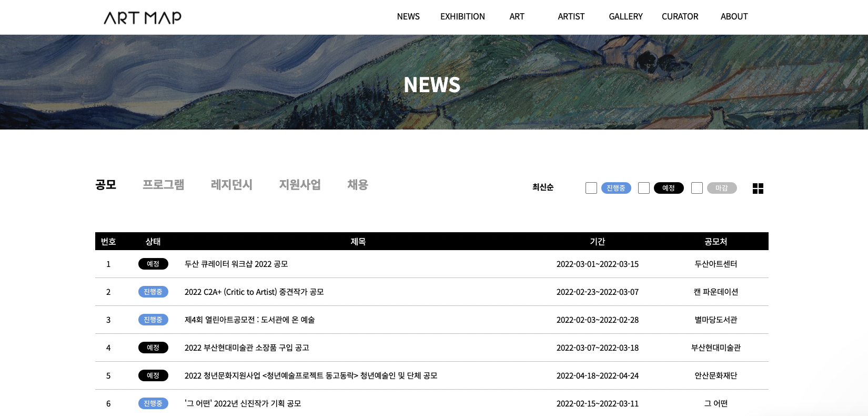Open the NEWS menu

point(408,16)
